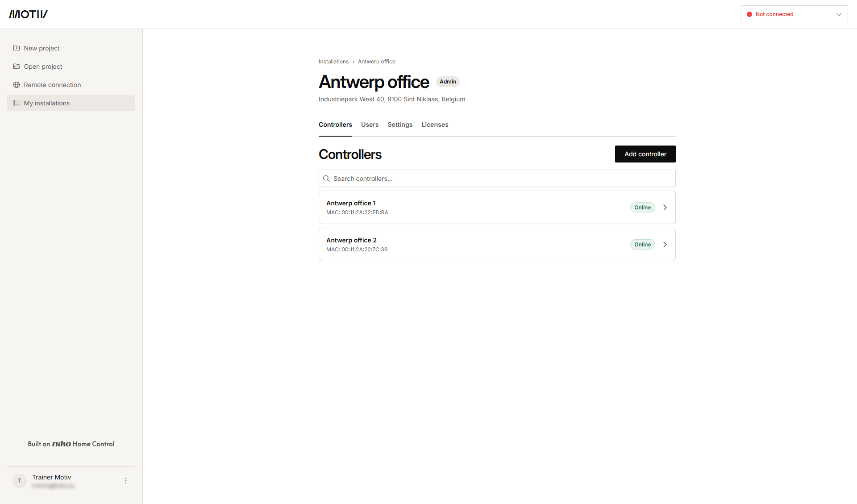Click the New project folder icon
Image resolution: width=857 pixels, height=504 pixels.
point(17,48)
